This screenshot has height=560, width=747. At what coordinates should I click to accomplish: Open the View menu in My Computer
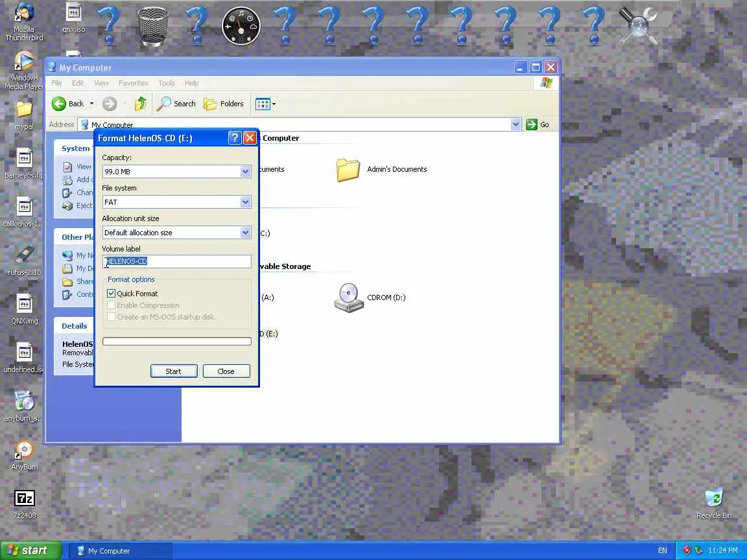pyautogui.click(x=101, y=83)
